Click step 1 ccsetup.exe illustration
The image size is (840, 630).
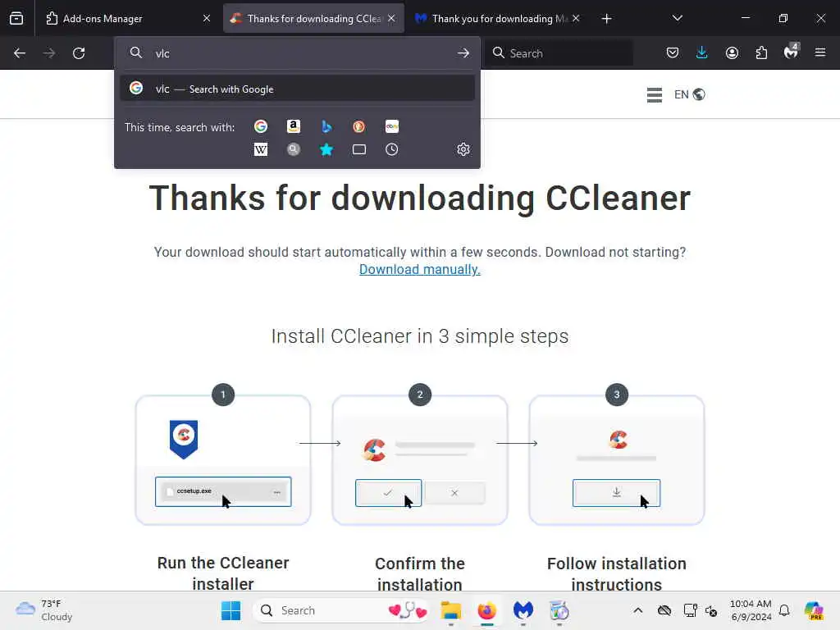coord(223,491)
